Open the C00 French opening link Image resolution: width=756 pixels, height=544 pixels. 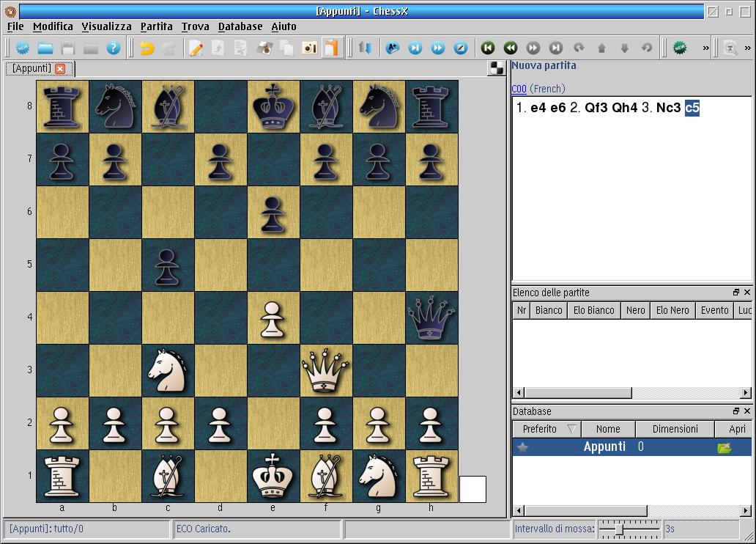(518, 88)
